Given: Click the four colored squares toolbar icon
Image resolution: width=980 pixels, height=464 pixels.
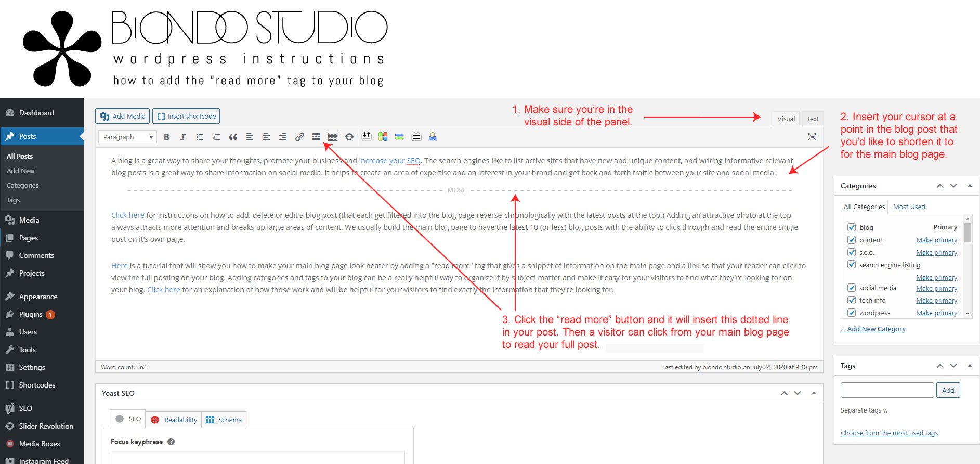Looking at the screenshot, I should point(383,136).
